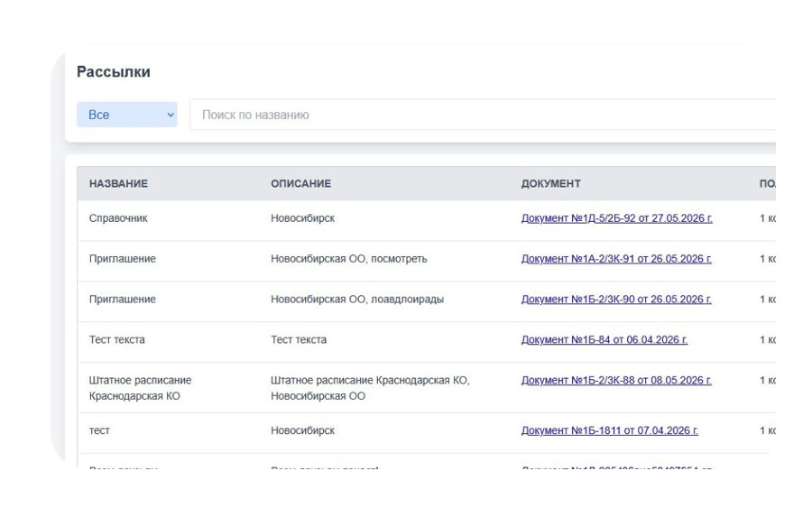This screenshot has height=508, width=812.
Task: Select 'Приглашение' in the 'лоавдлоирады' row
Action: click(122, 299)
